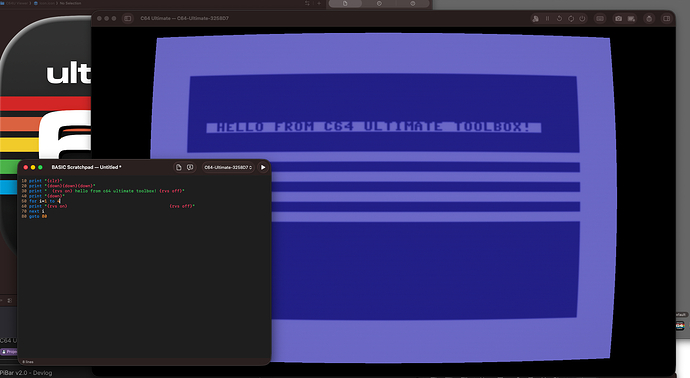Select the history inspector tab in Xcode window

click(x=379, y=4)
